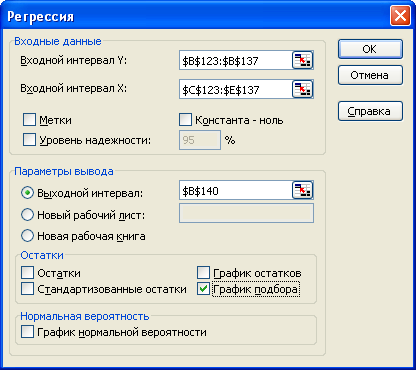The image size is (416, 370).
Task: Enable the График остатков checkbox
Action: (x=203, y=272)
